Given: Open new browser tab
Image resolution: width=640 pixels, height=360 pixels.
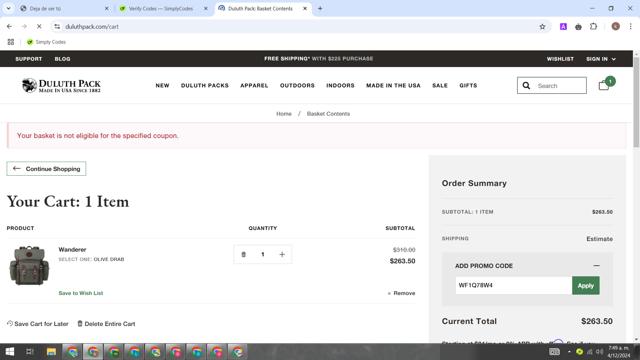Looking at the screenshot, I should point(320,8).
